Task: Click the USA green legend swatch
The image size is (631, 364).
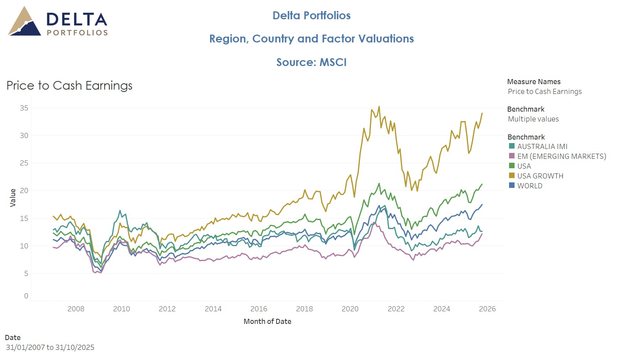Action: pos(512,166)
